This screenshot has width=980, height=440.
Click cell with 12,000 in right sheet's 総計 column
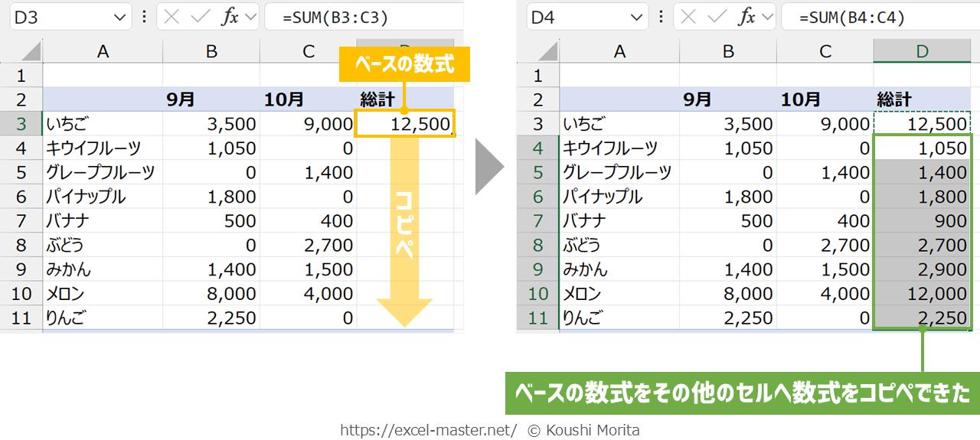coord(923,294)
